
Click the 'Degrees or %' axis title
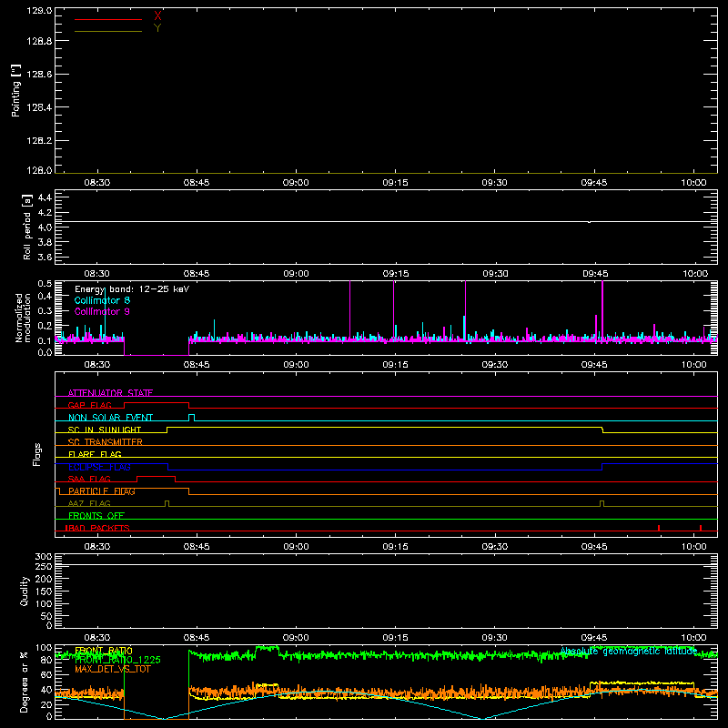(x=24, y=682)
